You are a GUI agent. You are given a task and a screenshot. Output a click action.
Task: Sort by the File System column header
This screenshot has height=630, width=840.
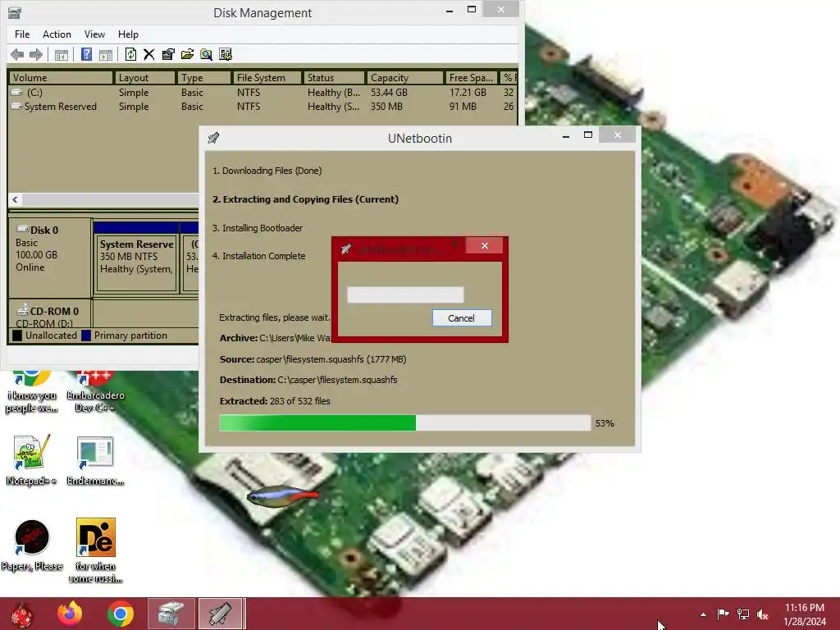267,78
